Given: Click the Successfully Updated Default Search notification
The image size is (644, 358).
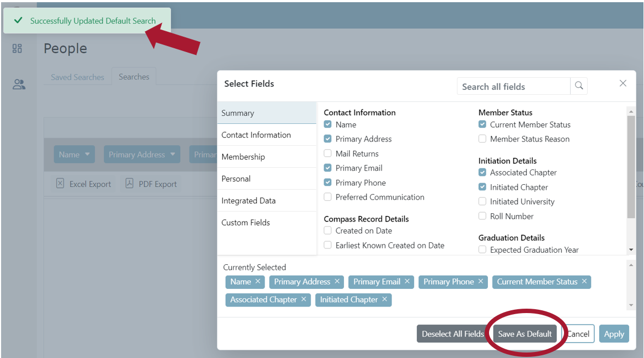Looking at the screenshot, I should 87,20.
